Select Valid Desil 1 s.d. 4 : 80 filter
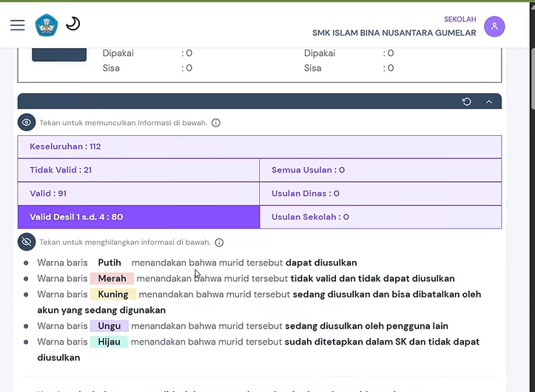Viewport: 535px width, 392px height. pos(138,217)
